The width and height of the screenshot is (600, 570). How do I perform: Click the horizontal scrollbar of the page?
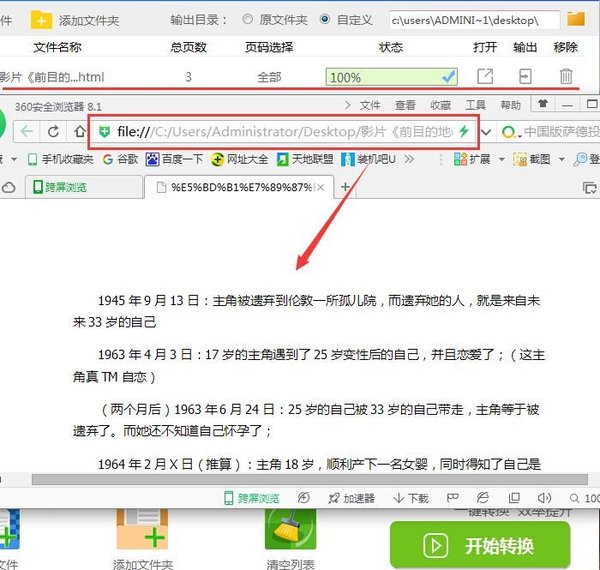pos(310,479)
